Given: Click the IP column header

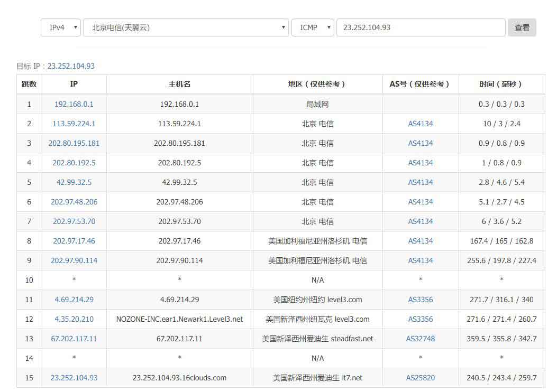Looking at the screenshot, I should (74, 84).
